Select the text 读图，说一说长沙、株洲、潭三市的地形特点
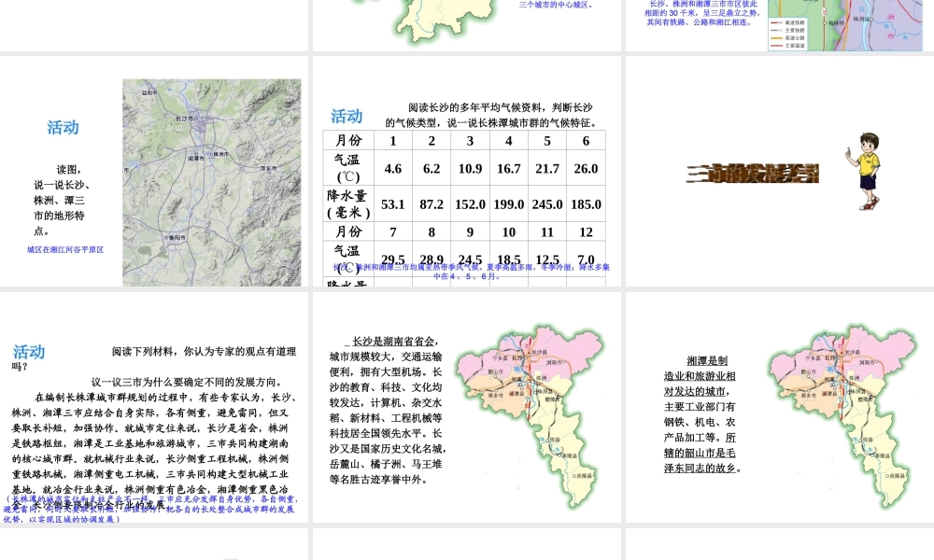 pos(62,200)
